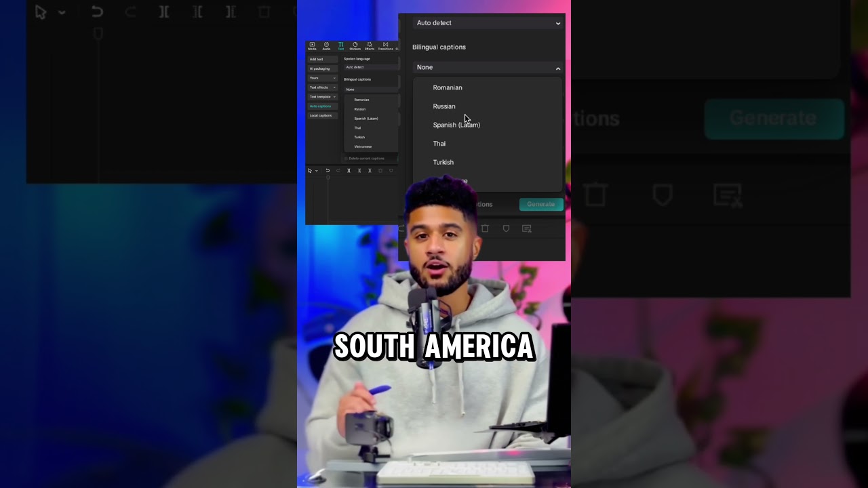Click the teal Generate button in enlarged panel
The height and width of the screenshot is (488, 868).
[541, 204]
